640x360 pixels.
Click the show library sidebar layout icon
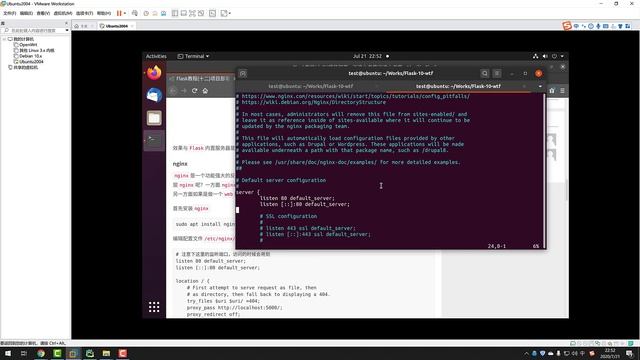175,13
